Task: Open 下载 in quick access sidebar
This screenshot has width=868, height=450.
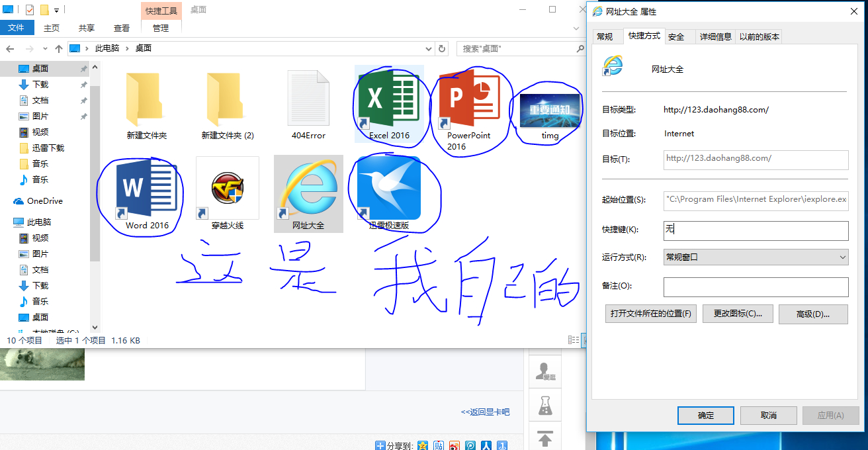Action: coord(40,84)
